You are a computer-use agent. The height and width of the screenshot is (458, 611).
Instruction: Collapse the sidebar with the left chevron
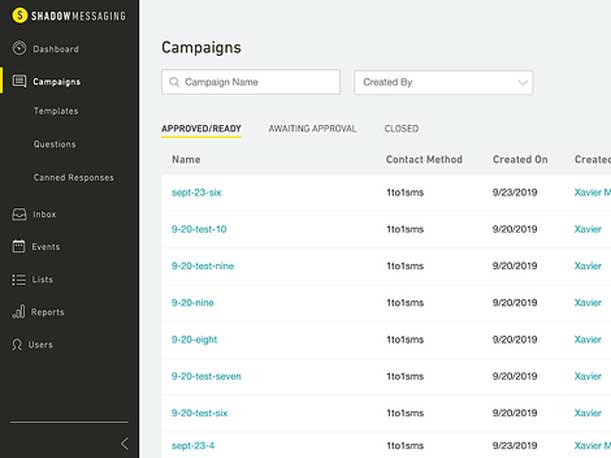point(124,443)
